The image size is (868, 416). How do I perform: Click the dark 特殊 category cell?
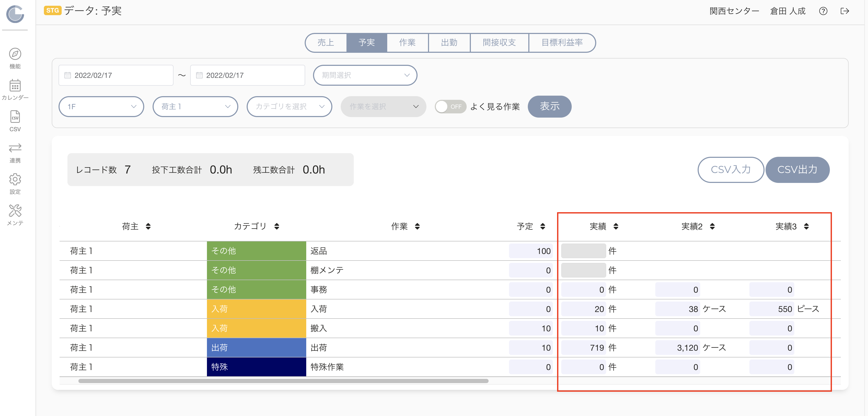[256, 367]
